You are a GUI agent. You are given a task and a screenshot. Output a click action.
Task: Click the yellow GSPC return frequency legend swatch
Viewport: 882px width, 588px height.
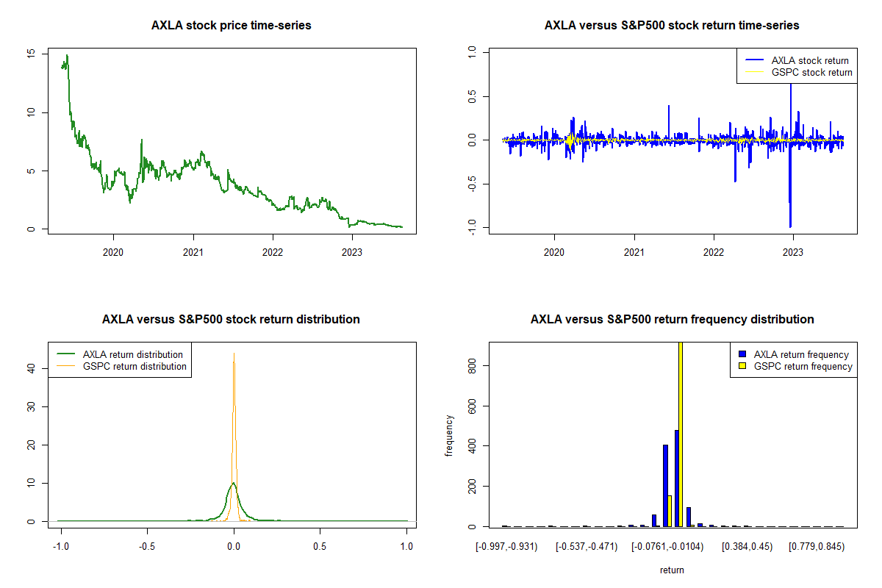(743, 366)
